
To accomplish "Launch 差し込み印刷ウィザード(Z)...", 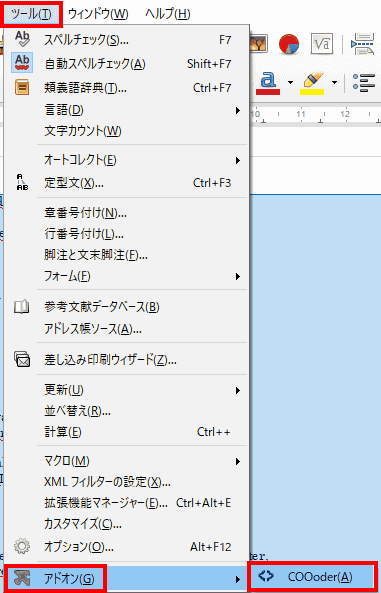I will click(x=126, y=360).
